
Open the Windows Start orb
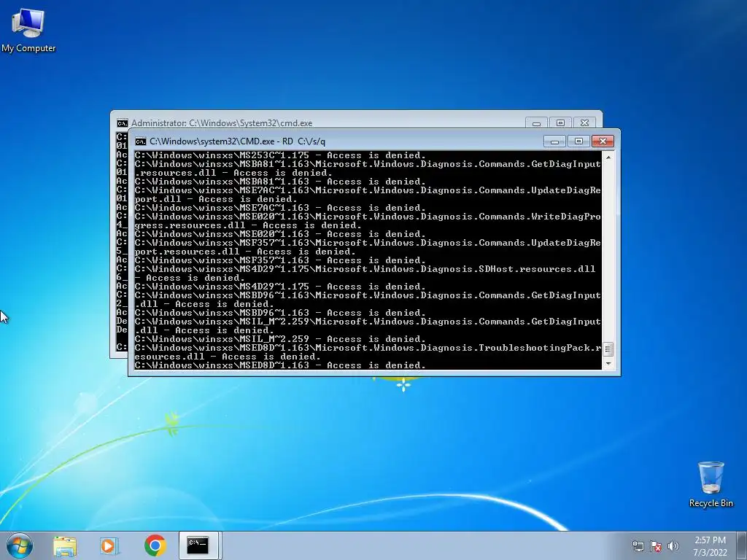coord(20,545)
